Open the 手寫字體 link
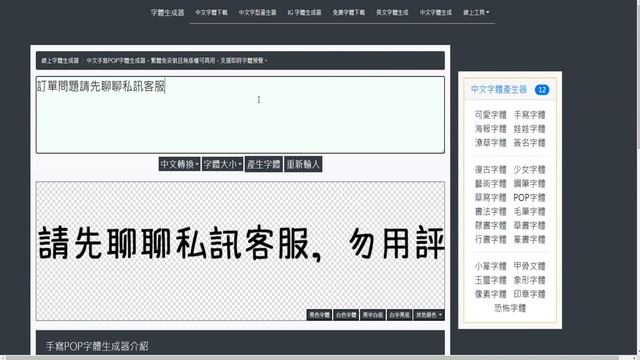 click(x=529, y=115)
